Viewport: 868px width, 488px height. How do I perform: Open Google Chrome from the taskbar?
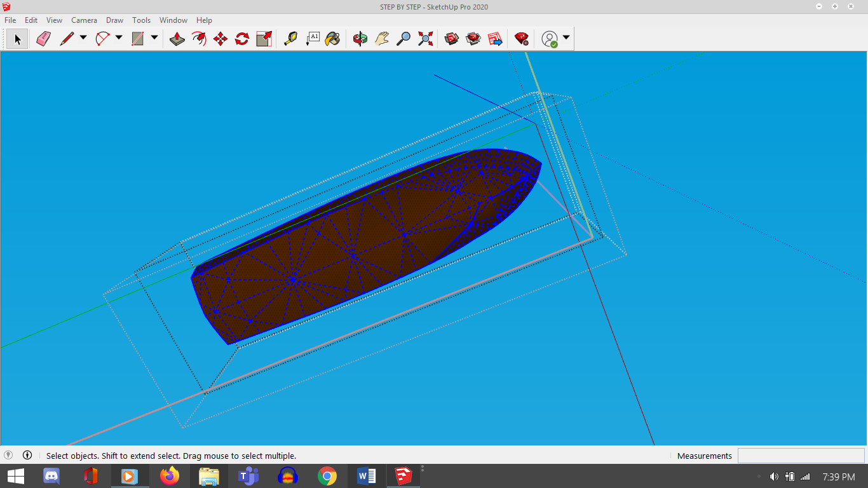click(327, 476)
